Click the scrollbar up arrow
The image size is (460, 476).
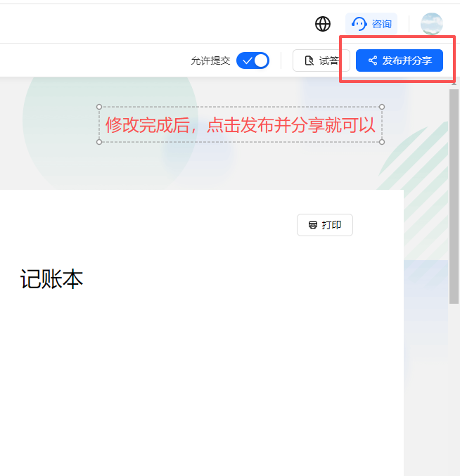pos(454,83)
